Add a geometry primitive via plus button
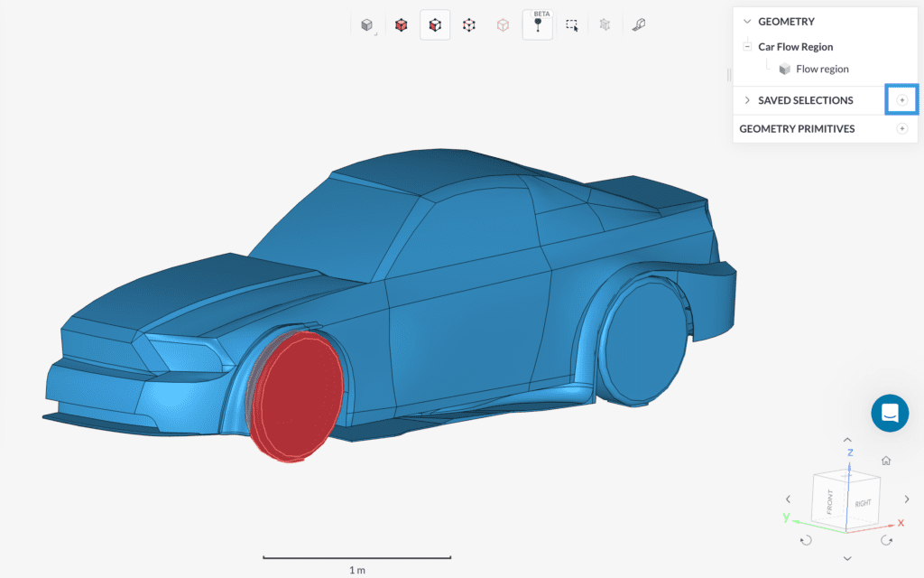This screenshot has width=924, height=578. (901, 128)
